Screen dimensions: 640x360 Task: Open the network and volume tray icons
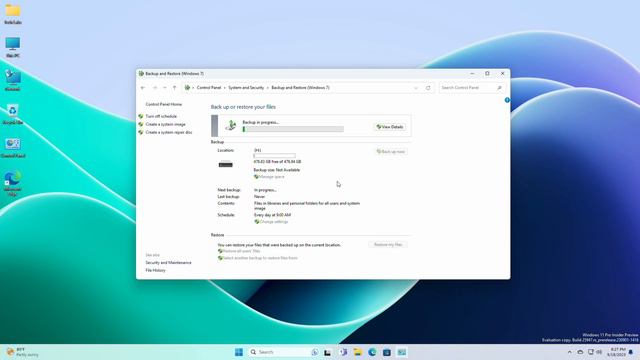click(x=595, y=352)
